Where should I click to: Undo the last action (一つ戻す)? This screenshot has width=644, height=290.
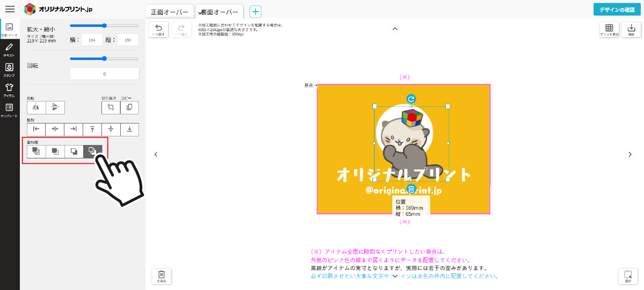158,30
